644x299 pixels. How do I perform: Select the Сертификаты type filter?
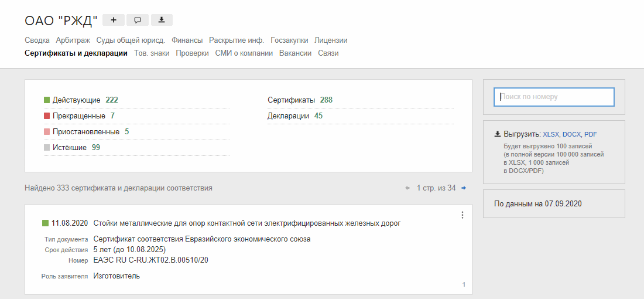[x=291, y=100]
